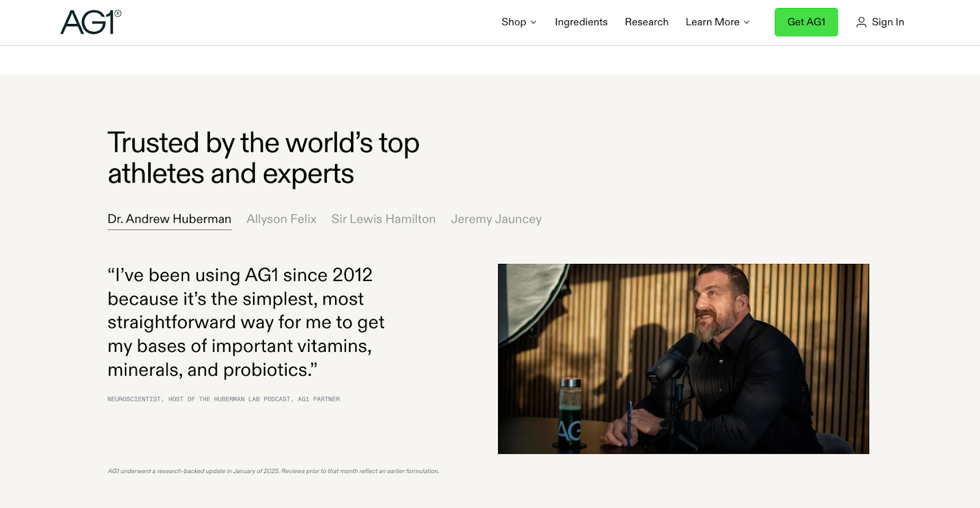Click the Andrew Huberman podcast photo
Viewport: 980px width, 508px height.
click(684, 359)
